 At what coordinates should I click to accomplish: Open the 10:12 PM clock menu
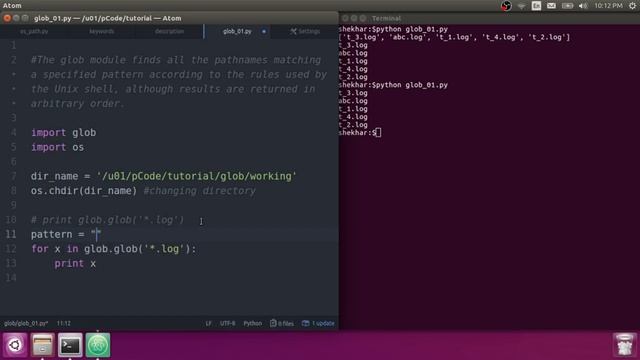608,6
